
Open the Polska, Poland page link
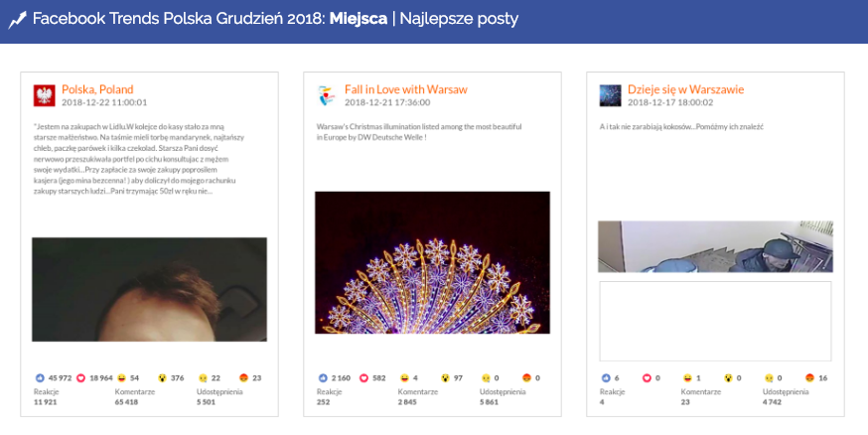coord(97,89)
